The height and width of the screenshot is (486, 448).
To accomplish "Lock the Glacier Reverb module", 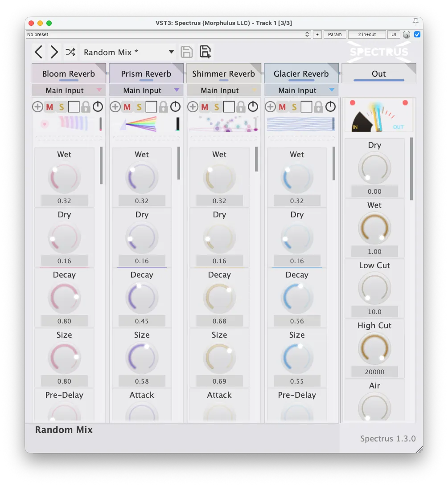I will pos(318,107).
